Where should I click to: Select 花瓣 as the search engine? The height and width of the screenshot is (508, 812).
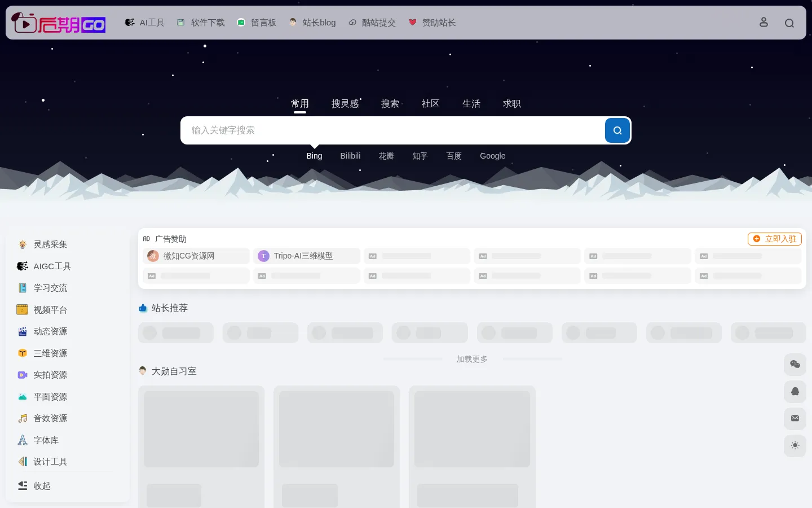pyautogui.click(x=386, y=156)
